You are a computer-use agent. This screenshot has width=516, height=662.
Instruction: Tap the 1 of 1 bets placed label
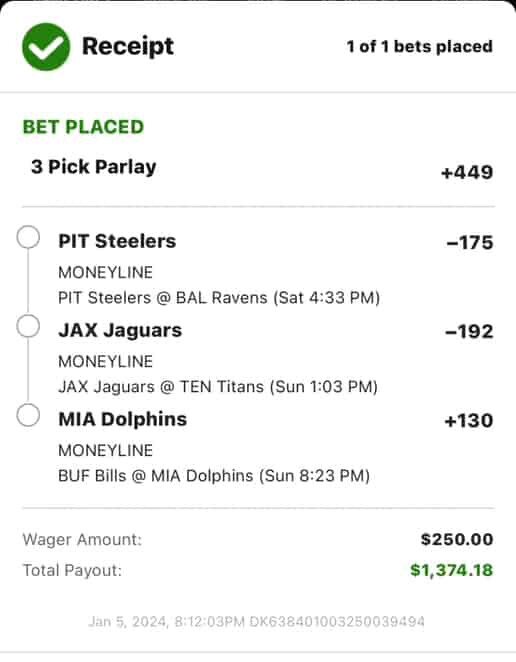coord(420,46)
